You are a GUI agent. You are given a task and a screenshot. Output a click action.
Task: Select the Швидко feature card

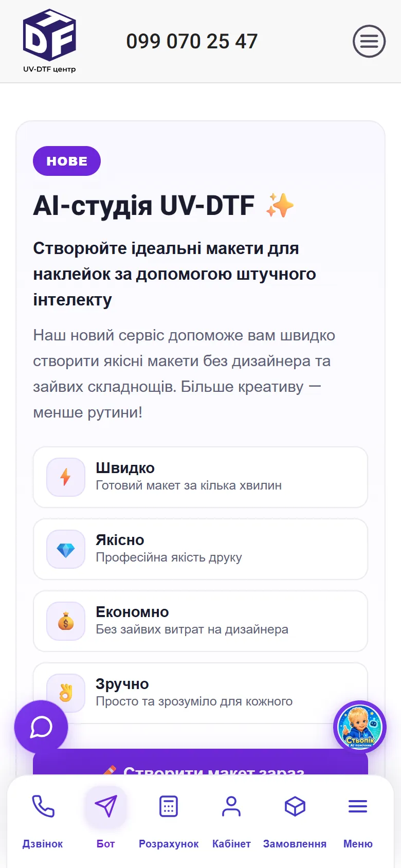pos(200,477)
